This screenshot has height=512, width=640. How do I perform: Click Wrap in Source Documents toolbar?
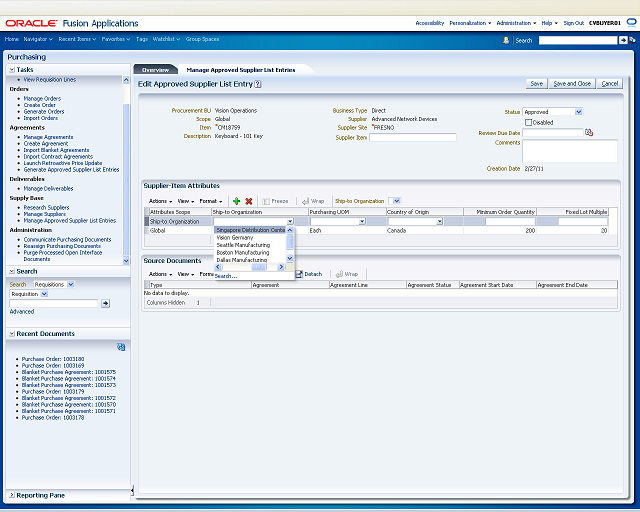tap(347, 274)
